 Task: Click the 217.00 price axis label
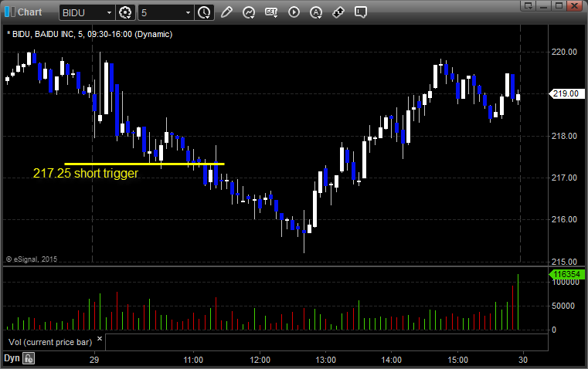tap(564, 178)
